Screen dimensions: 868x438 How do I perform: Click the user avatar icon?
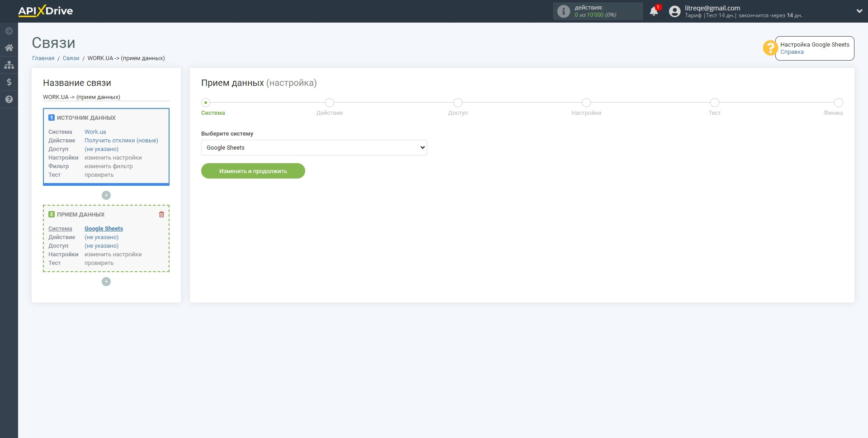(675, 11)
